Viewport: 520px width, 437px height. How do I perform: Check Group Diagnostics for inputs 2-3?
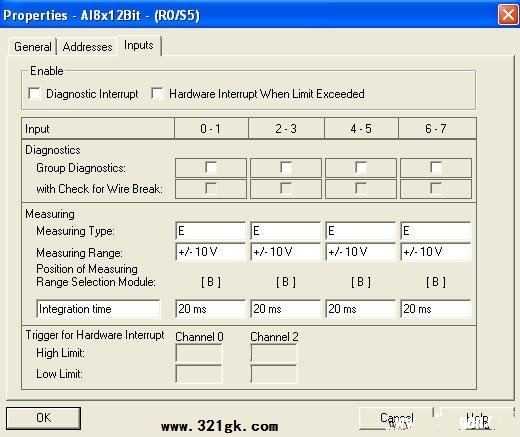(x=286, y=168)
